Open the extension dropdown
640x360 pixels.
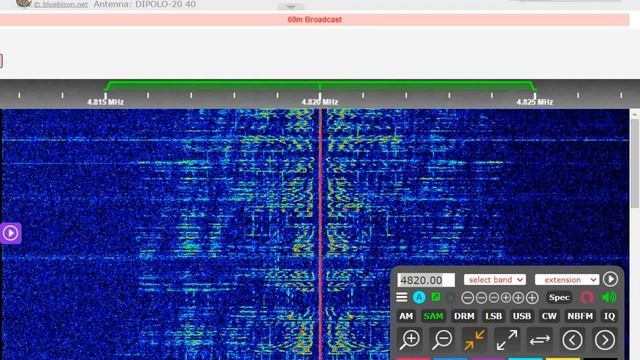click(x=567, y=280)
